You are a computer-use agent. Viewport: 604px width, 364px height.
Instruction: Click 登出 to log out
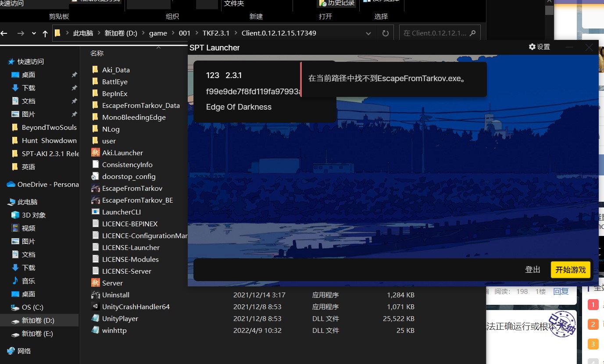(533, 270)
